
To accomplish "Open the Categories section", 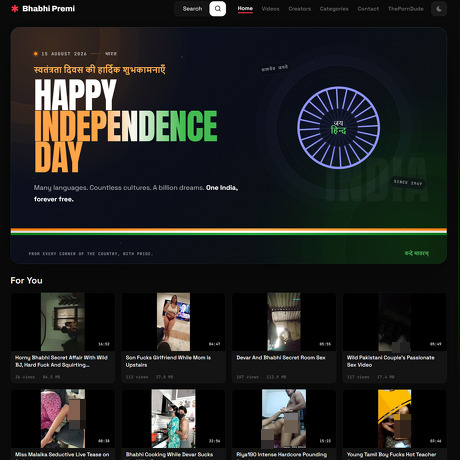I will [334, 9].
